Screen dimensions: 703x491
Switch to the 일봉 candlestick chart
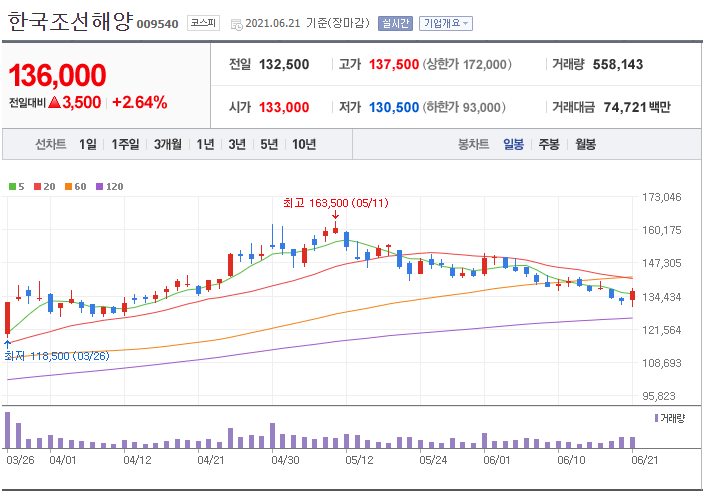point(513,144)
